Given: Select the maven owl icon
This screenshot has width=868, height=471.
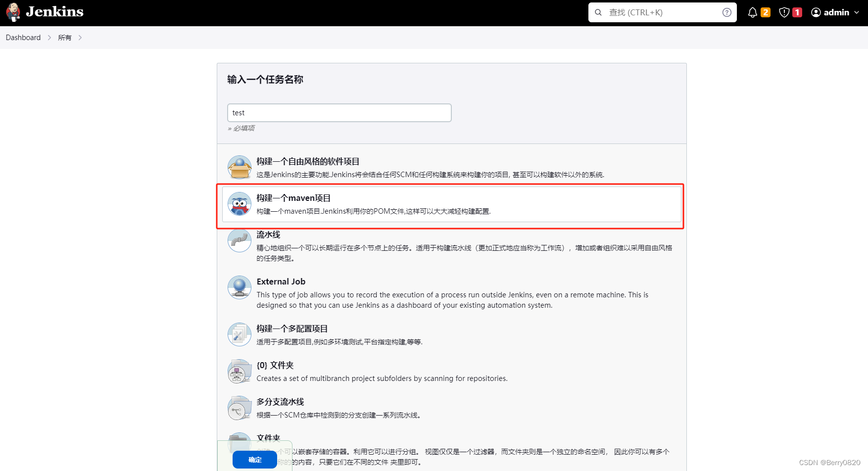Looking at the screenshot, I should pyautogui.click(x=240, y=204).
